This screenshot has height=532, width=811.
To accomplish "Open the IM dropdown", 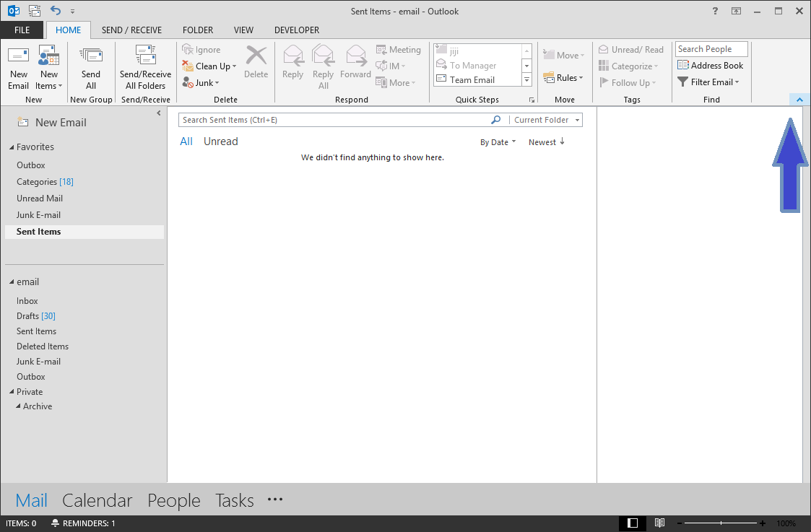I will point(404,66).
